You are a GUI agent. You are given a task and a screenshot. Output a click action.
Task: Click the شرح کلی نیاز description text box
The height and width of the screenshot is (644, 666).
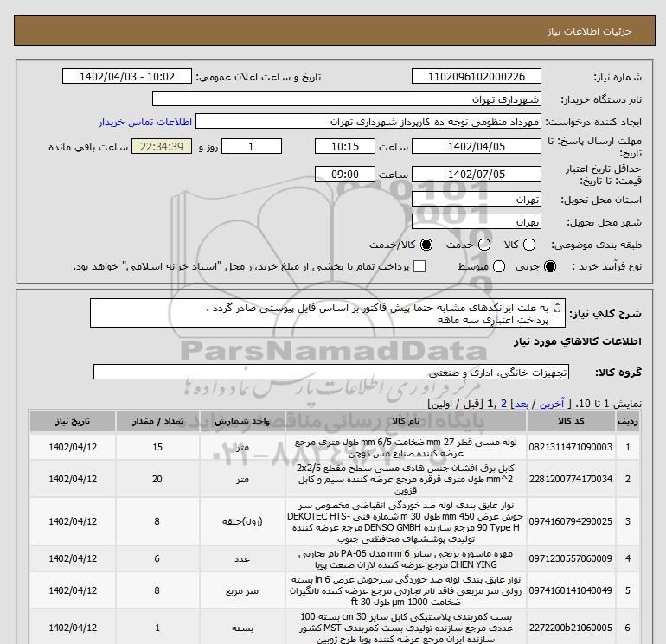(328, 313)
